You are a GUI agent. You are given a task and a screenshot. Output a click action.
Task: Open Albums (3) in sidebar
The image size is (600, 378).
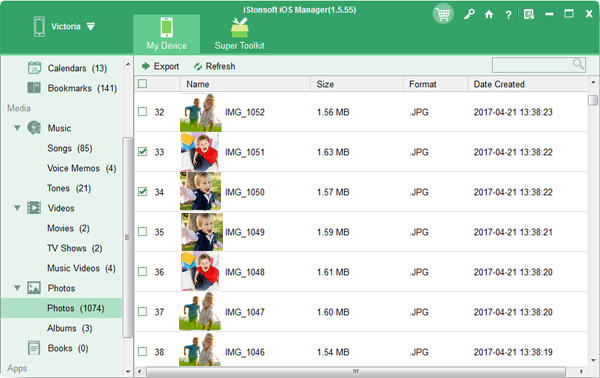click(x=70, y=328)
